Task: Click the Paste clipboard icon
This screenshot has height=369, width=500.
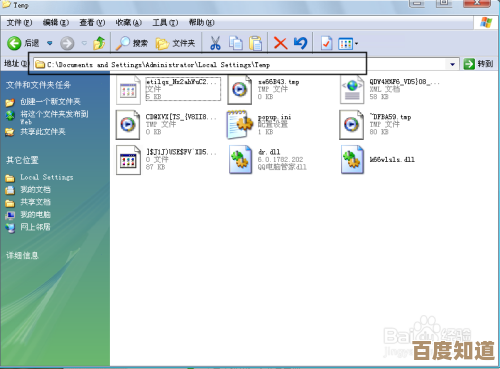Action: point(256,43)
